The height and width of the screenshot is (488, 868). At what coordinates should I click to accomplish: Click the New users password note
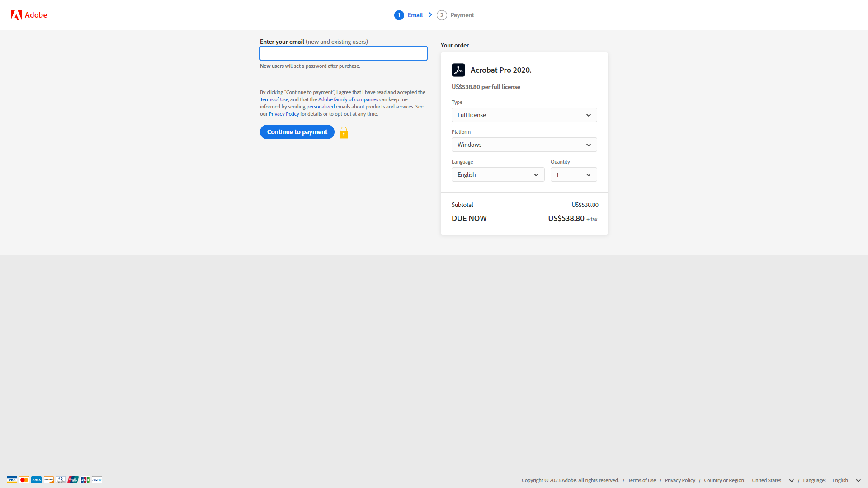310,66
